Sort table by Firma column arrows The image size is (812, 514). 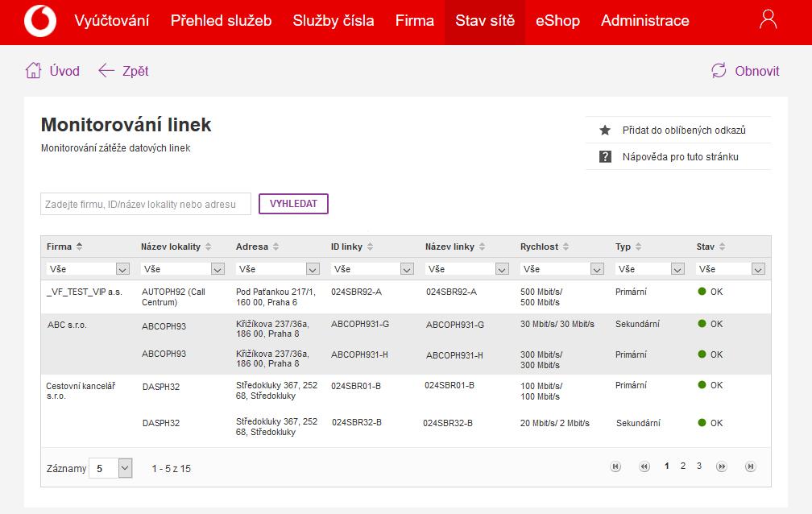click(79, 247)
